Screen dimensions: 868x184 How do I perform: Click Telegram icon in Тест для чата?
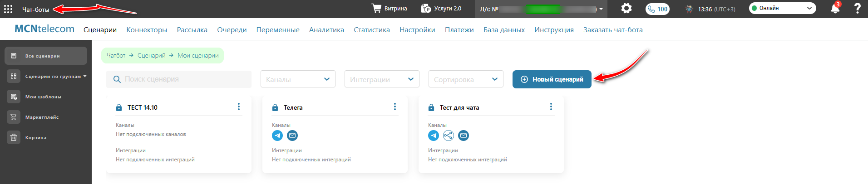[434, 136]
